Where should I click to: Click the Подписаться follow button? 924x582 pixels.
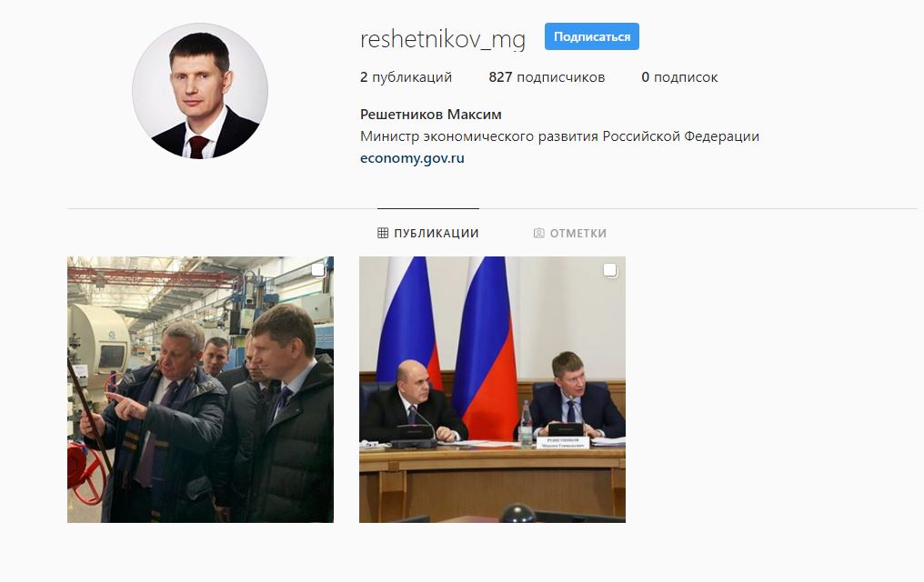(592, 36)
